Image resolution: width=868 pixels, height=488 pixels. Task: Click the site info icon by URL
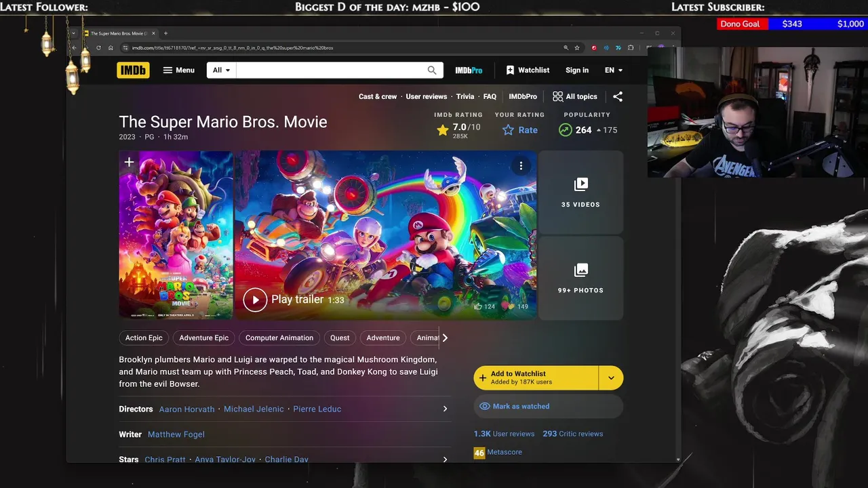pos(125,47)
